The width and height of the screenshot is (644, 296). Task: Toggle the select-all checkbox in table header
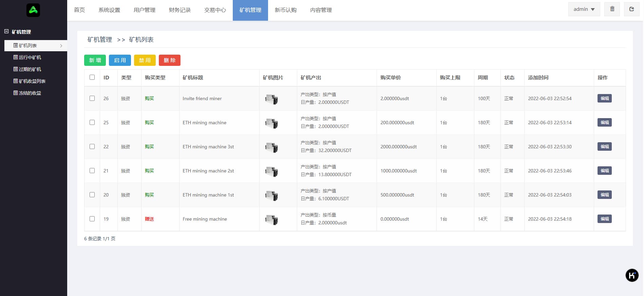coord(92,77)
